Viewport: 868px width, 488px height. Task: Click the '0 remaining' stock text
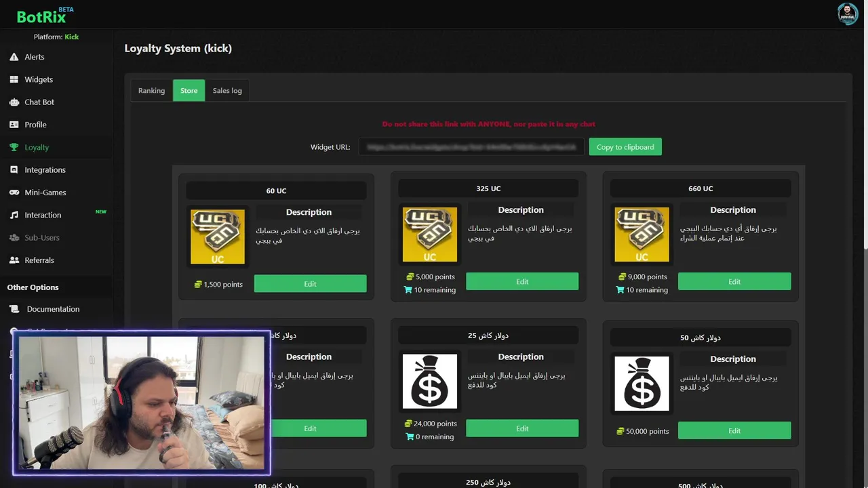(x=435, y=437)
